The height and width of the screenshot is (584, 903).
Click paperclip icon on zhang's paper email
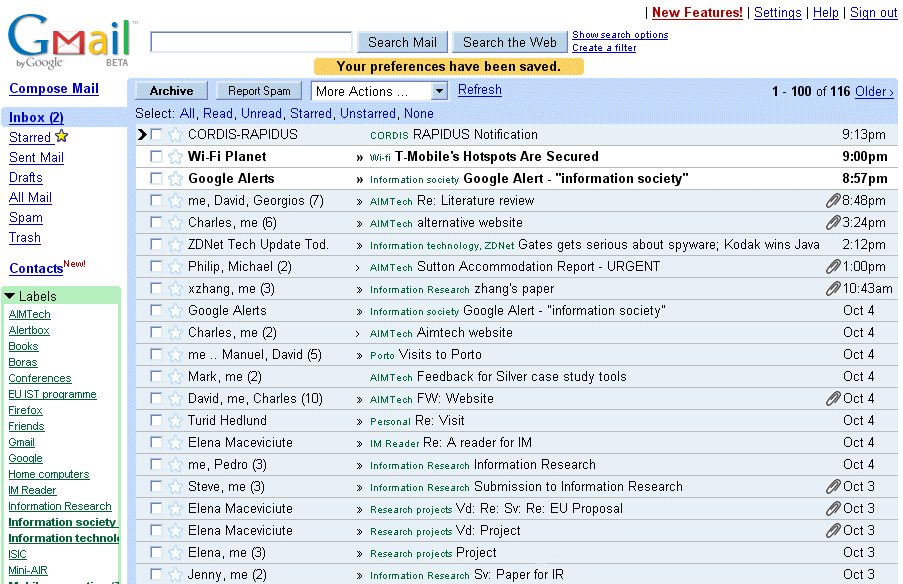click(833, 289)
